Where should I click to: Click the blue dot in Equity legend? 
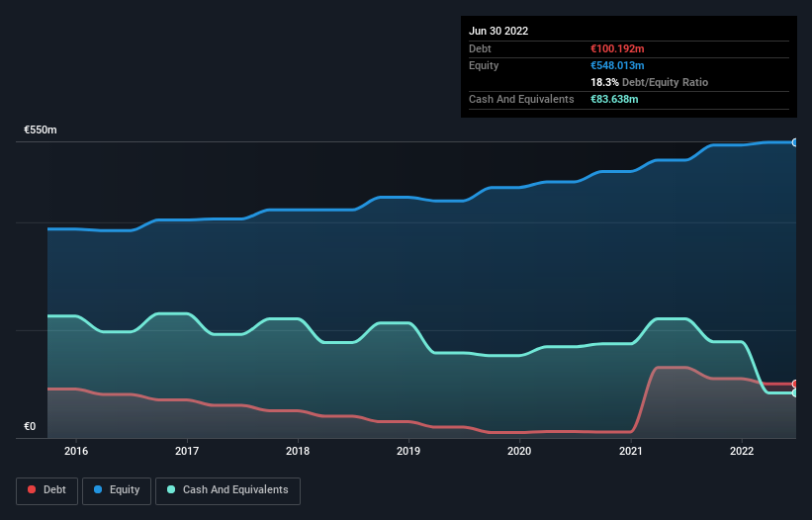[x=98, y=489]
